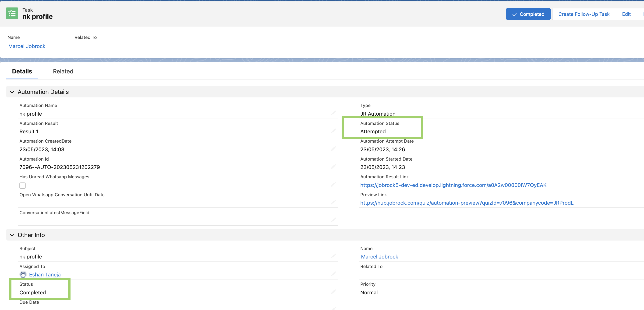Click the green Task icon in header

click(12, 14)
